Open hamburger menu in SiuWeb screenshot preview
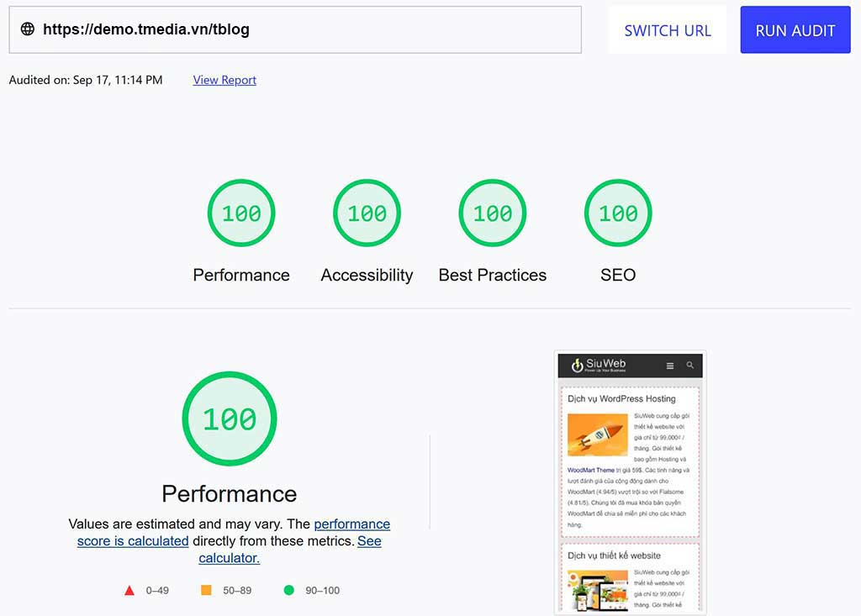This screenshot has height=616, width=861. pos(670,366)
